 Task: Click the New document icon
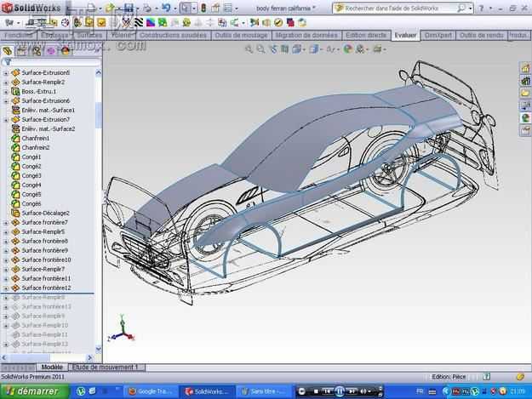coord(91,7)
